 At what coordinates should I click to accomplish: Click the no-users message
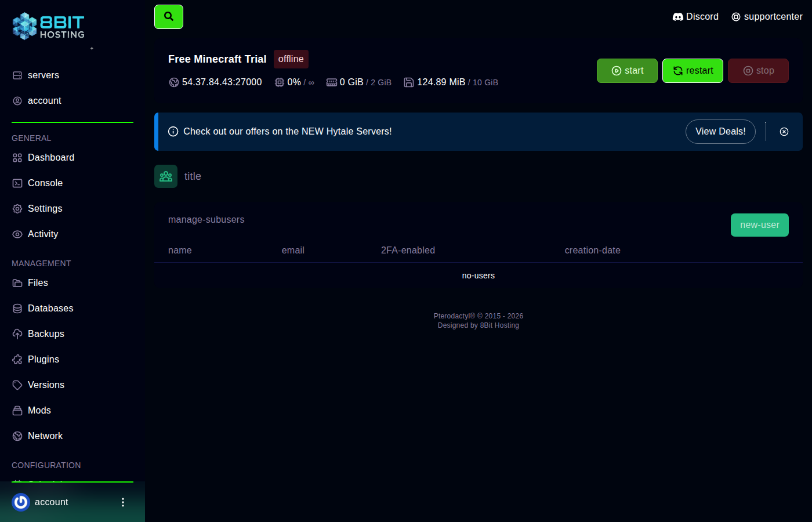(478, 276)
